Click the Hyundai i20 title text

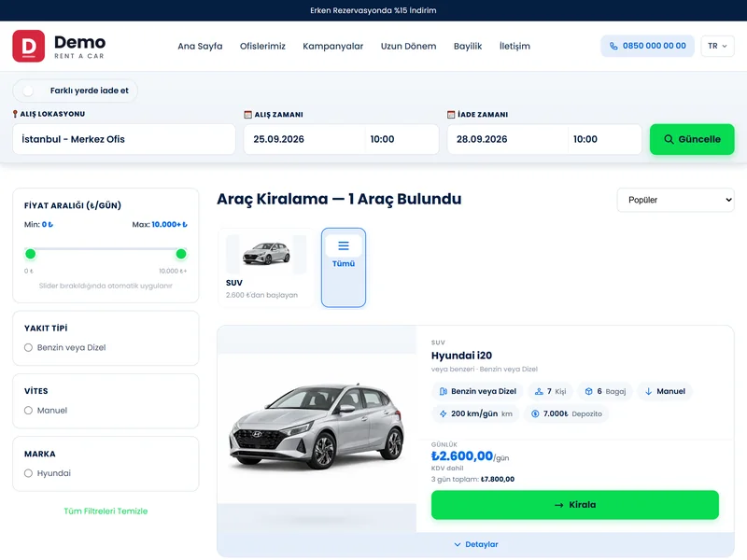click(x=461, y=356)
